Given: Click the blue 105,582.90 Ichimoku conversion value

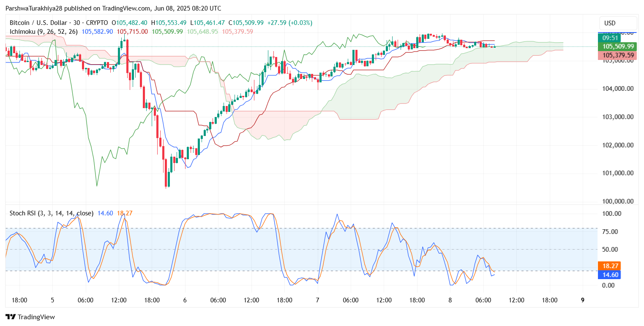Looking at the screenshot, I should [x=97, y=32].
